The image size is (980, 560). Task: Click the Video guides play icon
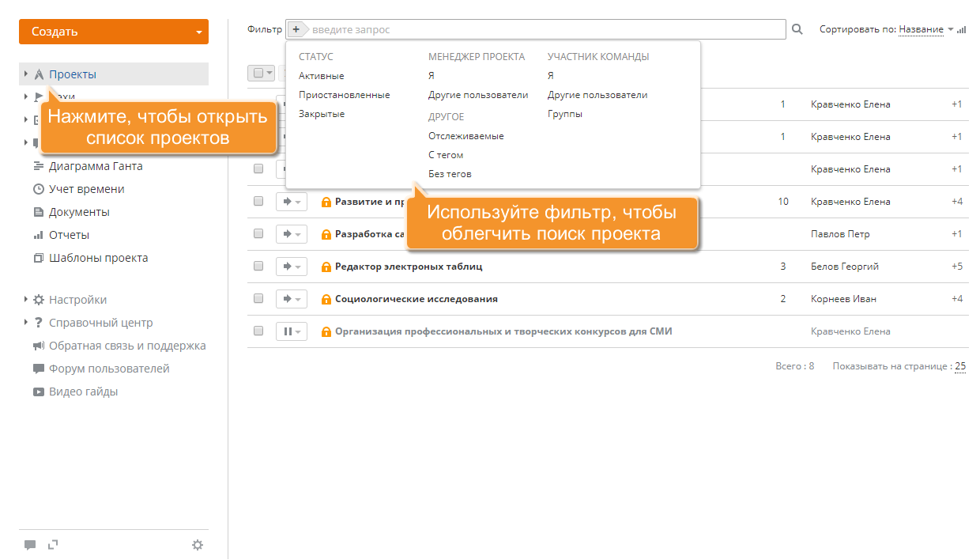tap(38, 392)
